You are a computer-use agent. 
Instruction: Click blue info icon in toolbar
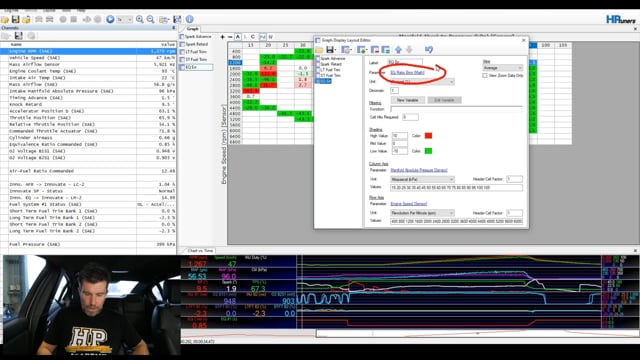click(x=189, y=19)
